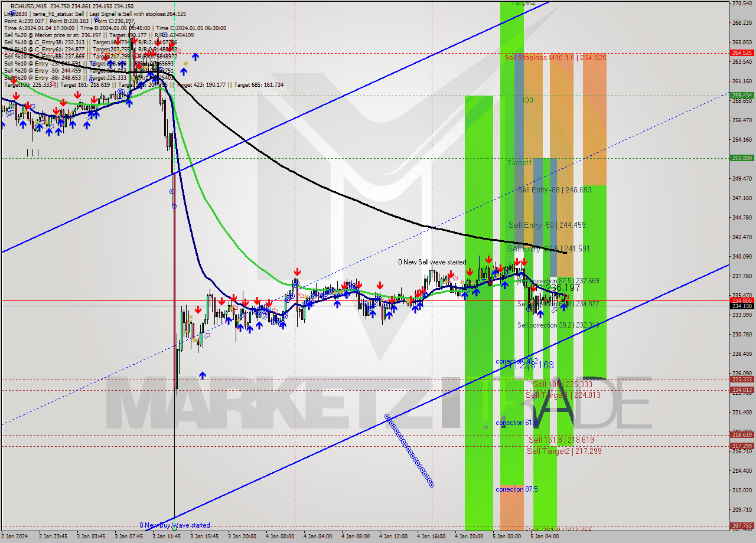Click the green 251.890 price tag on axis
Image resolution: width=756 pixels, height=543 pixels.
(742, 158)
